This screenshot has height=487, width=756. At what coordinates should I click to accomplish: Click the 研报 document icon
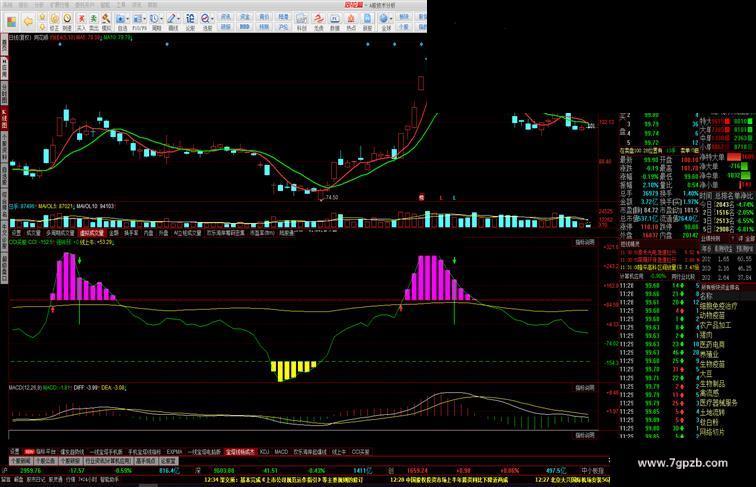pos(367,21)
